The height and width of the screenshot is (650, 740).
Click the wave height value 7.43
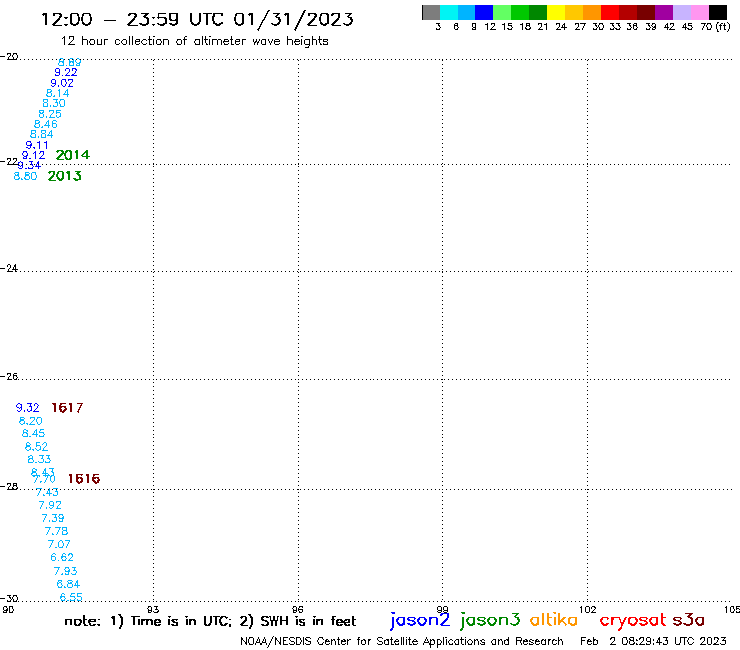pyautogui.click(x=47, y=492)
